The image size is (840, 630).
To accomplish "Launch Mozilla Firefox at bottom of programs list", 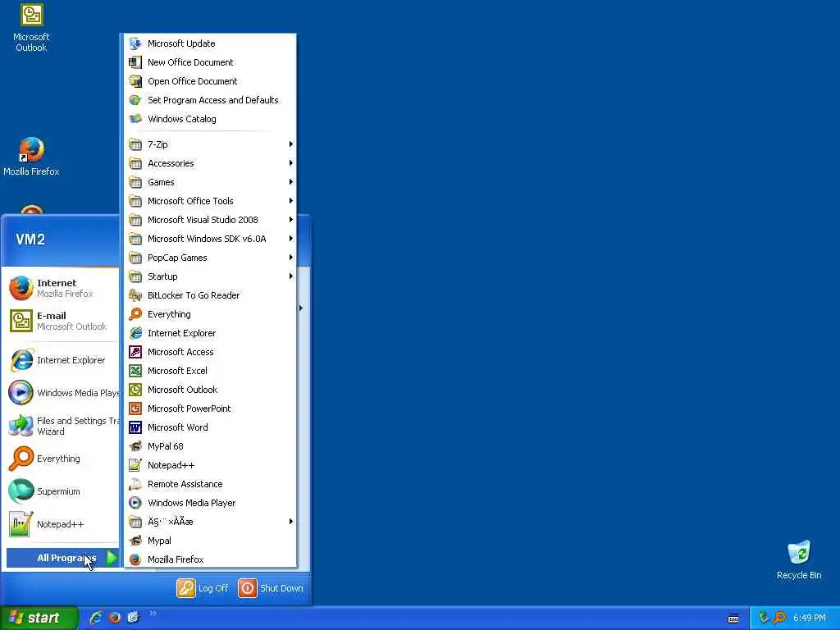I will coord(210,559).
